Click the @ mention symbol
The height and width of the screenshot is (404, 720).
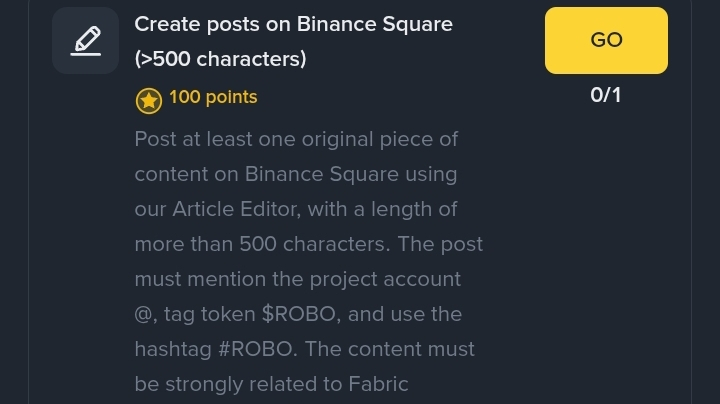click(143, 314)
